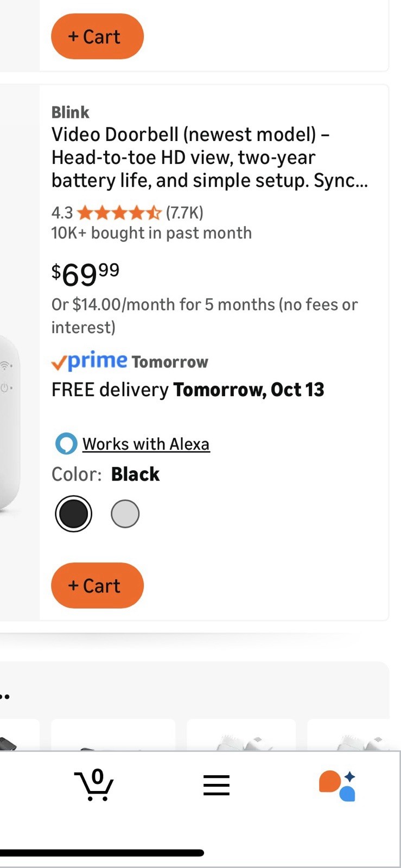This screenshot has height=868, width=401.
Task: Tap FREE delivery Tomorrow, Oct 13 text
Action: [x=188, y=390]
